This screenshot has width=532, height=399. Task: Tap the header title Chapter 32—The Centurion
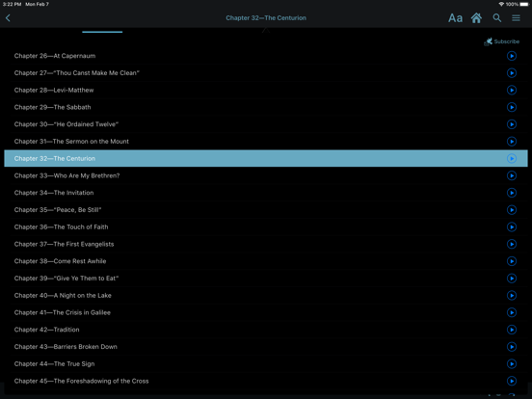tap(266, 18)
